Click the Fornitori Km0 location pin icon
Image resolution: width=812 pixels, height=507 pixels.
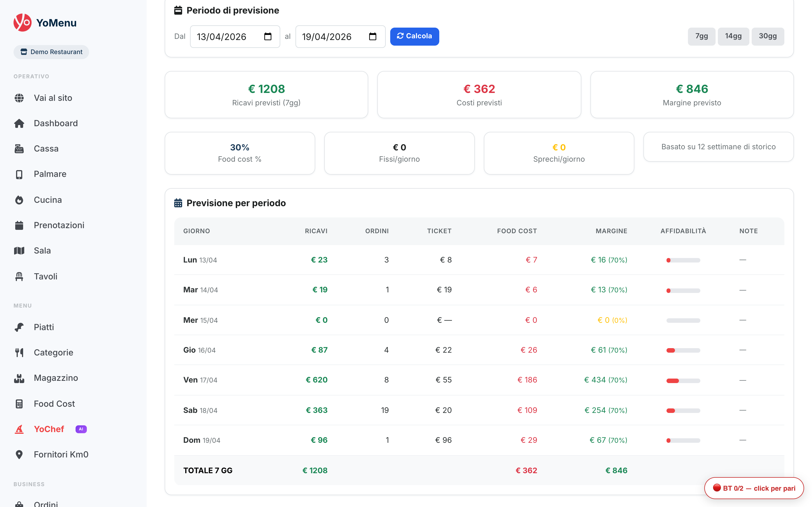pos(19,454)
